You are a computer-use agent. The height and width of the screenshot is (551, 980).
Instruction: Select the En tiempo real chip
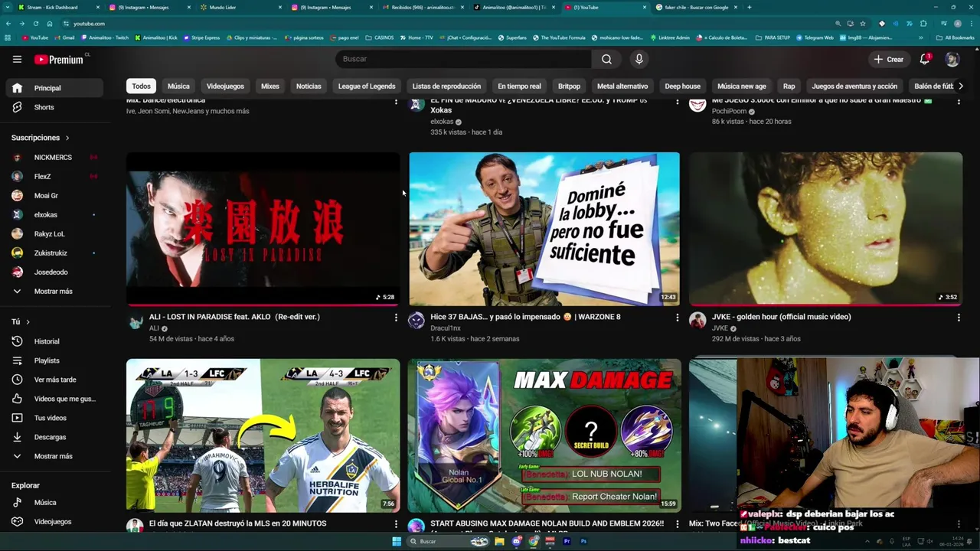[519, 86]
